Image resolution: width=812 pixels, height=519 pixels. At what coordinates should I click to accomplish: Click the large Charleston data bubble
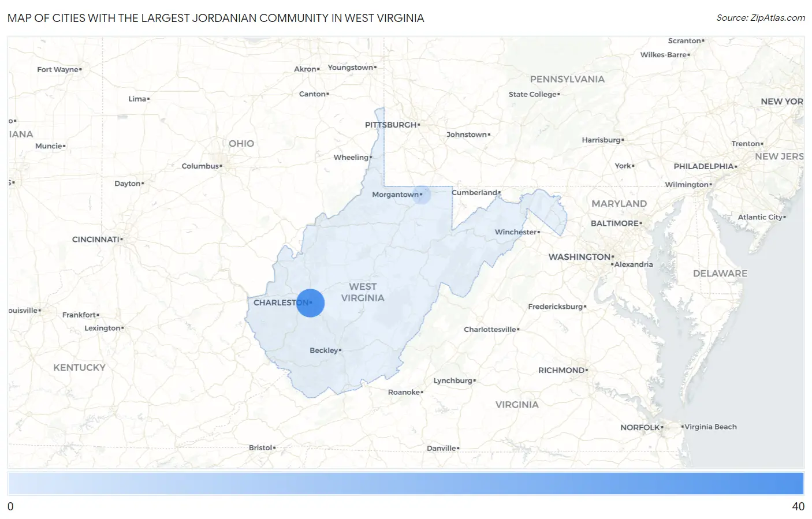click(310, 303)
